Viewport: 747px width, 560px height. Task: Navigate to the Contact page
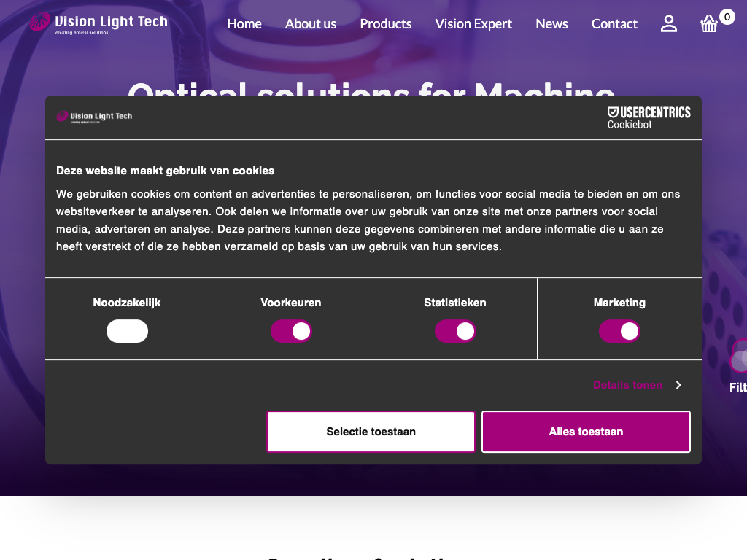coord(614,24)
